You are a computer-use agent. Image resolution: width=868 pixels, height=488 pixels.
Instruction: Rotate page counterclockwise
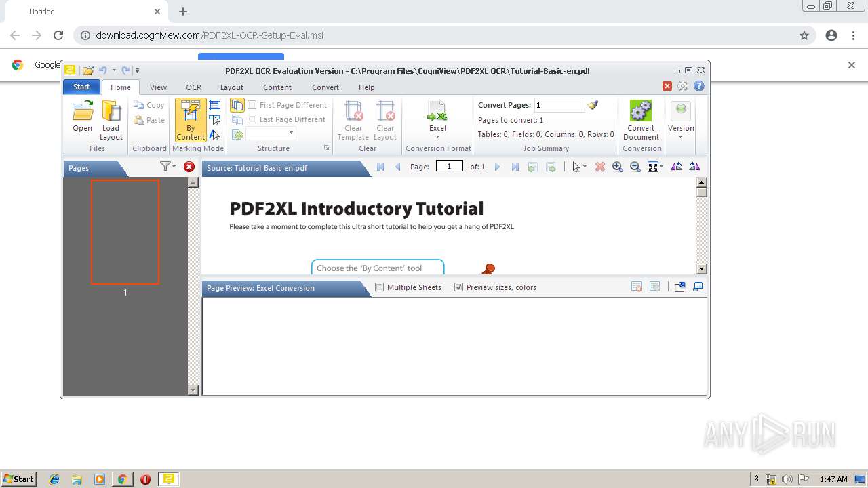677,167
